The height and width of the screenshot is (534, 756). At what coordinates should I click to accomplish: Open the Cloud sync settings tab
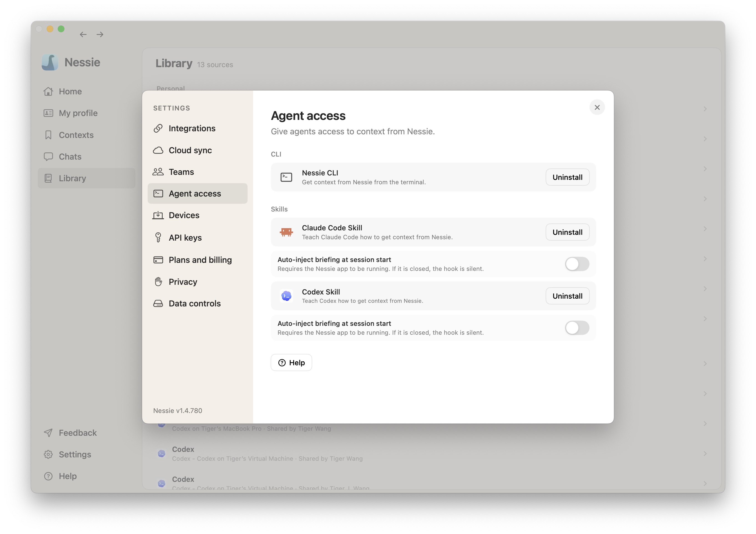point(198,150)
